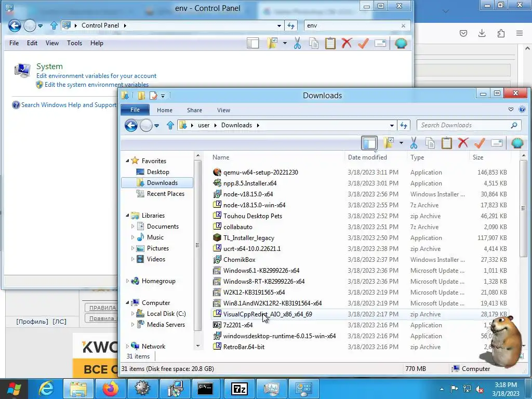532x399 pixels.
Task: Sort files by Size column header
Action: tap(478, 157)
